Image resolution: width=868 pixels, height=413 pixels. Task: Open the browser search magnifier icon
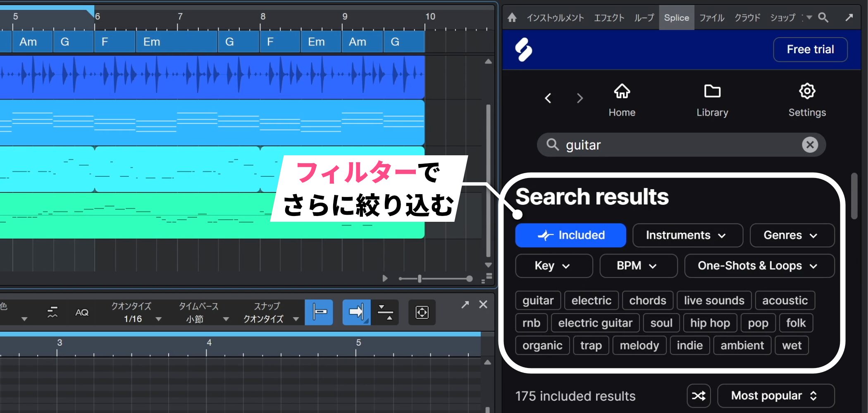point(823,17)
